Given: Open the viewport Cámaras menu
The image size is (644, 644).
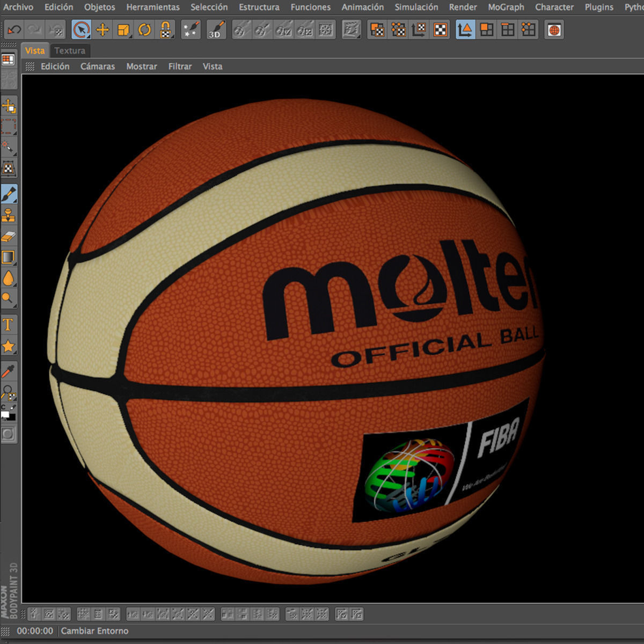Looking at the screenshot, I should (98, 67).
